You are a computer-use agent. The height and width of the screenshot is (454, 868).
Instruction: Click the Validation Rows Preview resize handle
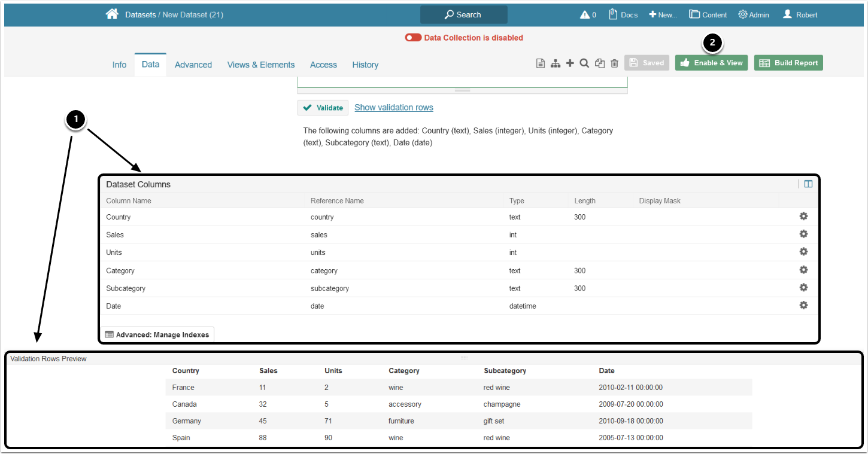pyautogui.click(x=464, y=358)
